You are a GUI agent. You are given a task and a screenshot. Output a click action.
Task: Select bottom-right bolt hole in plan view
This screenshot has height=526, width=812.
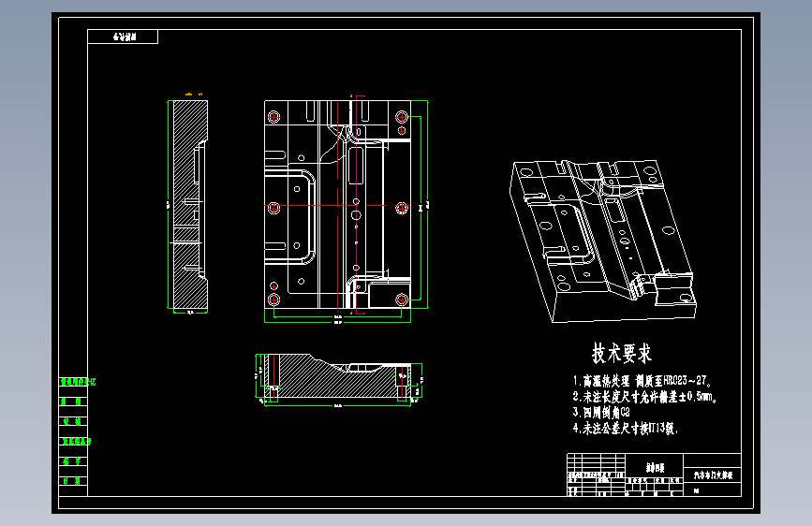coord(402,300)
